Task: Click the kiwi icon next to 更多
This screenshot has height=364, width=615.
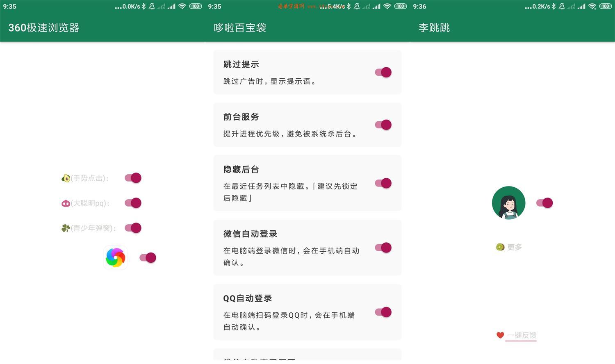Action: click(500, 247)
